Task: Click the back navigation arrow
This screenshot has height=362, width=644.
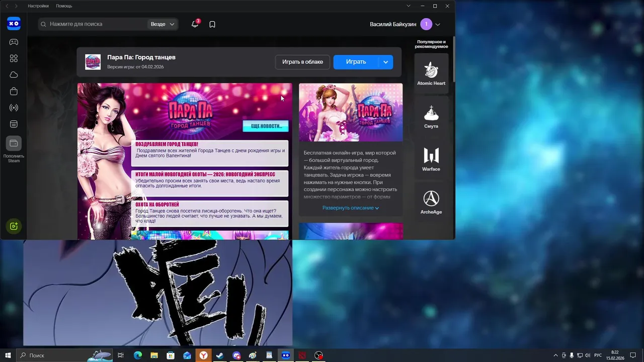Action: 7,6
